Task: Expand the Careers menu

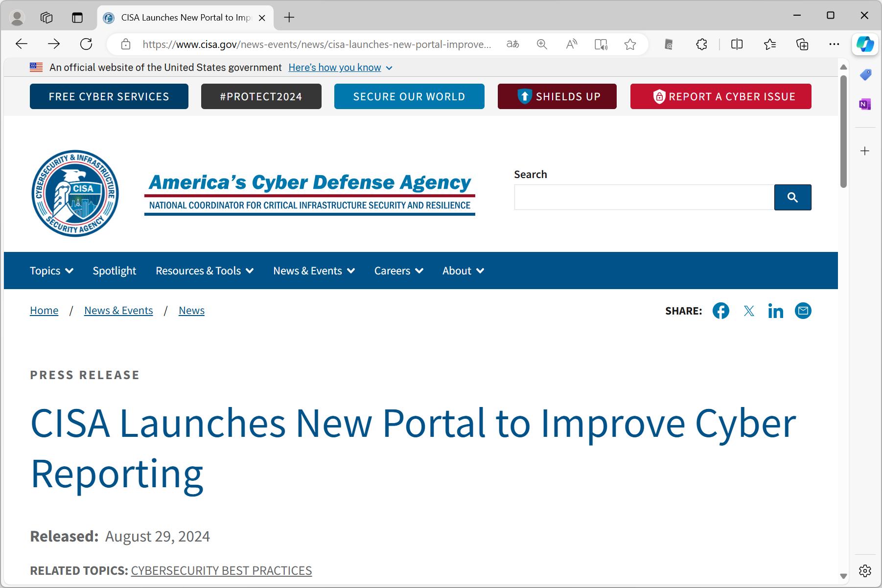Action: click(x=398, y=271)
